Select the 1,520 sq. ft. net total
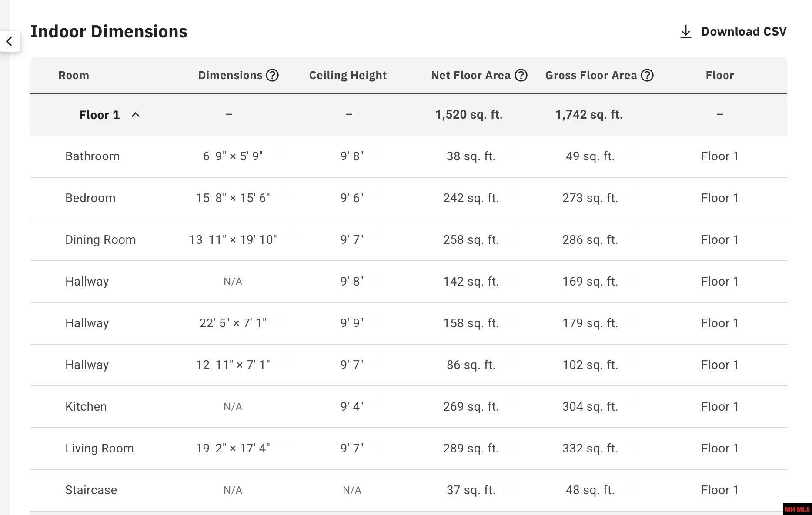Screen dimensions: 812x515 (x=469, y=115)
